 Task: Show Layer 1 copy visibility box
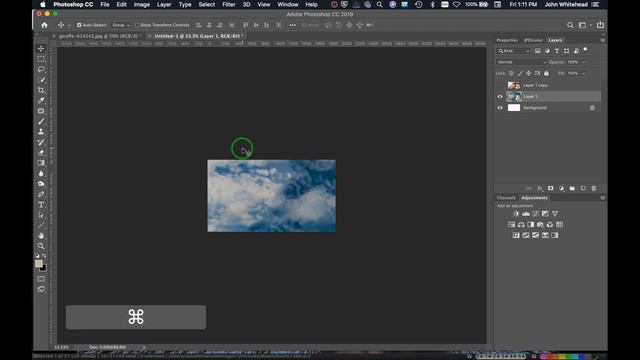(x=500, y=85)
